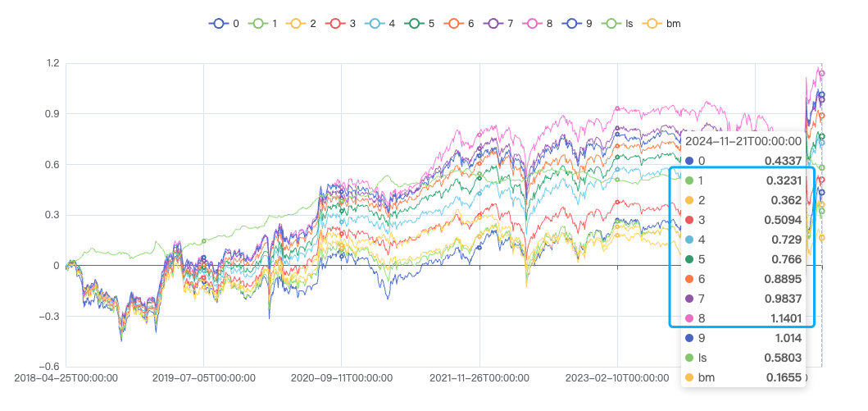Click the red series 3 legend marker

(x=336, y=24)
